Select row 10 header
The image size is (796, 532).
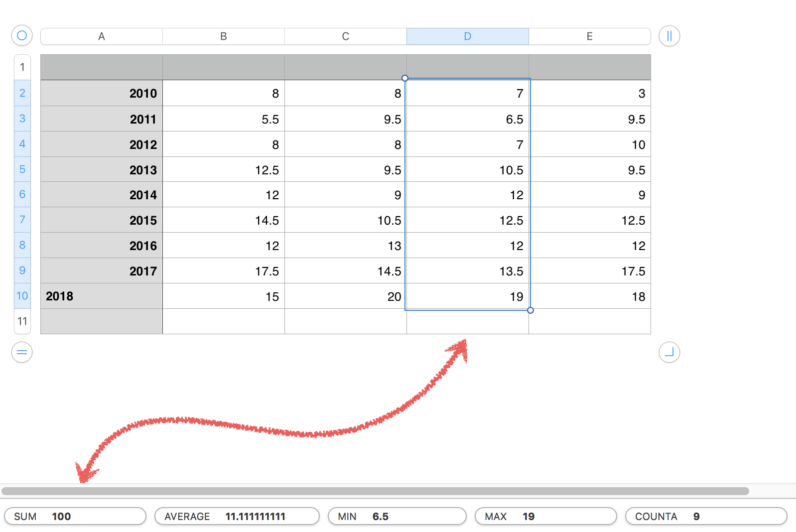(x=22, y=296)
